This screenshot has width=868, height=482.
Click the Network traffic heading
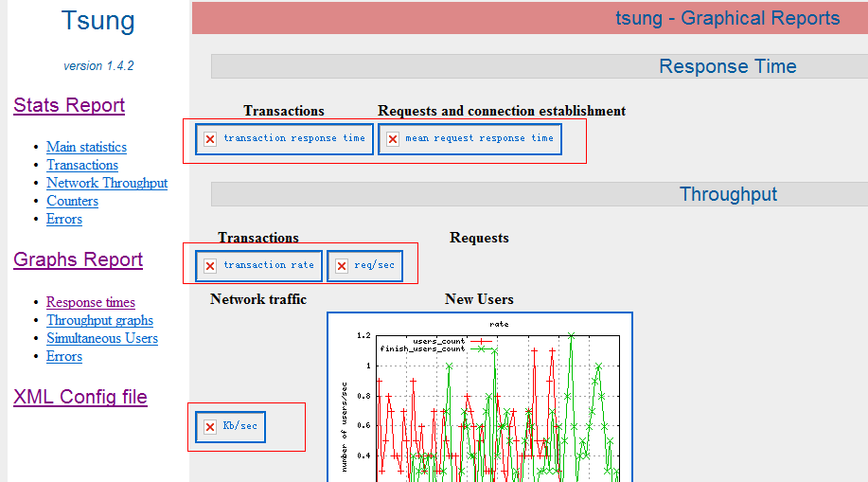(x=258, y=299)
